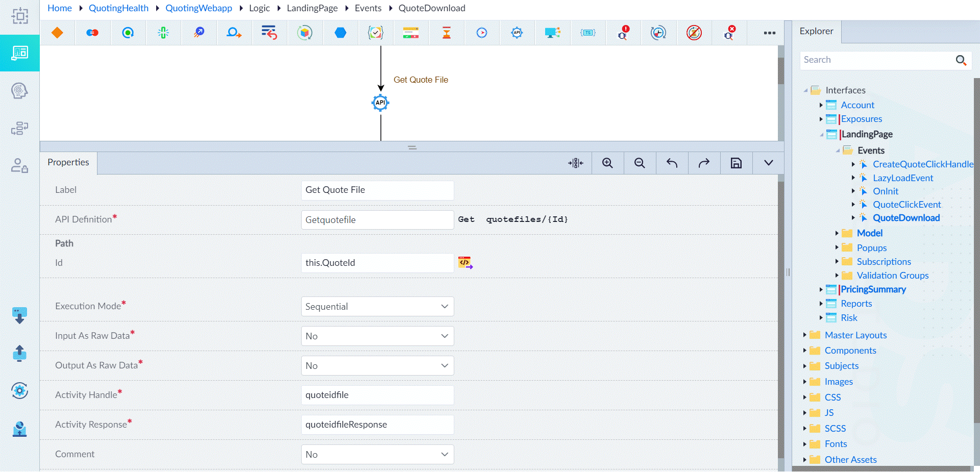The height and width of the screenshot is (472, 980).
Task: Select the Explorer tab
Action: coord(816,31)
